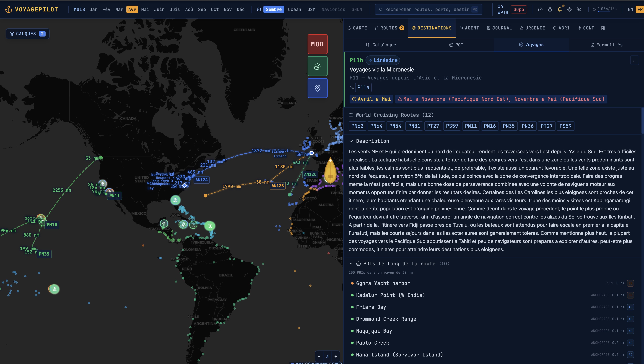Collapse the Description section chevron

351,141
